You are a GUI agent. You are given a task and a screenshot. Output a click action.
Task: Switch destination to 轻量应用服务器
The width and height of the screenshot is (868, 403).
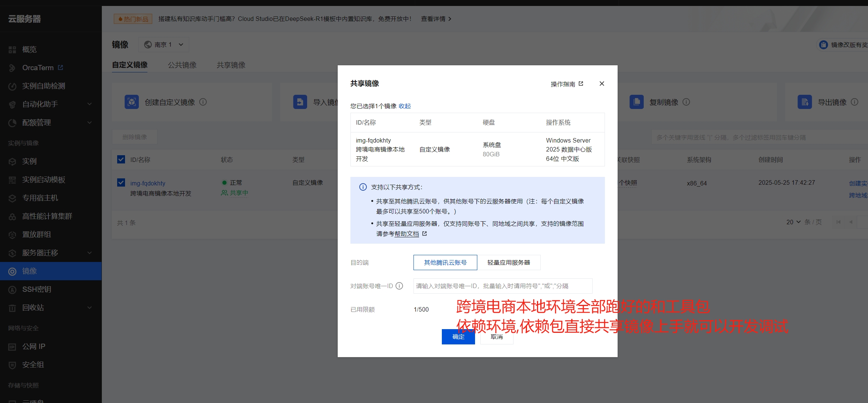510,262
